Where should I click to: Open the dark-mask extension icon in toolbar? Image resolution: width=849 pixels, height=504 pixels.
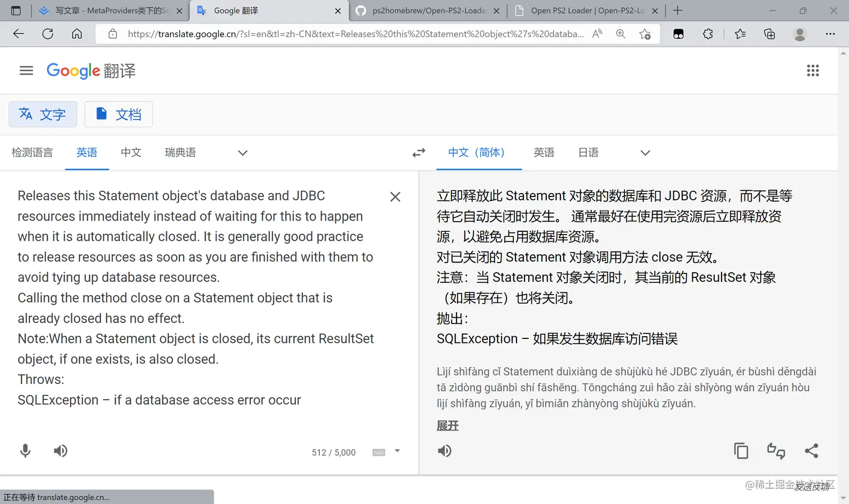pyautogui.click(x=678, y=34)
